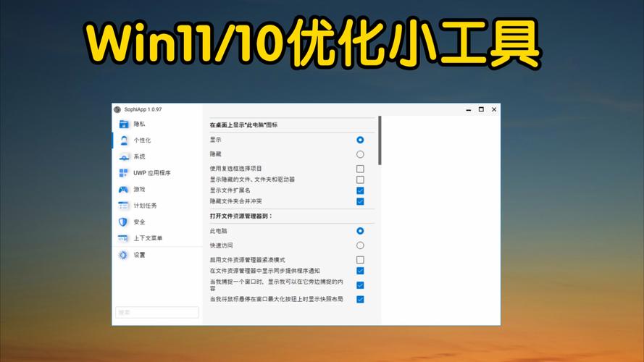Open the UWP 应用程序 section
The height and width of the screenshot is (362, 644).
point(157,173)
